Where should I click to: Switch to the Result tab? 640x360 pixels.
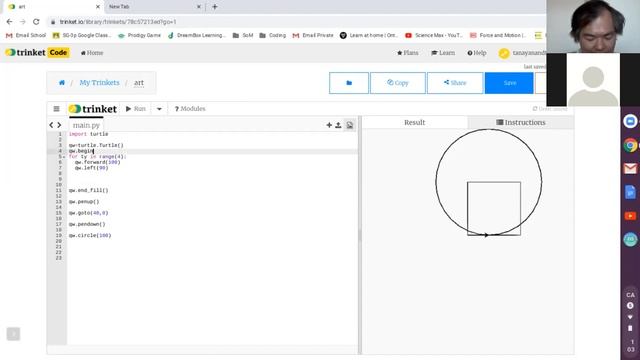point(414,122)
